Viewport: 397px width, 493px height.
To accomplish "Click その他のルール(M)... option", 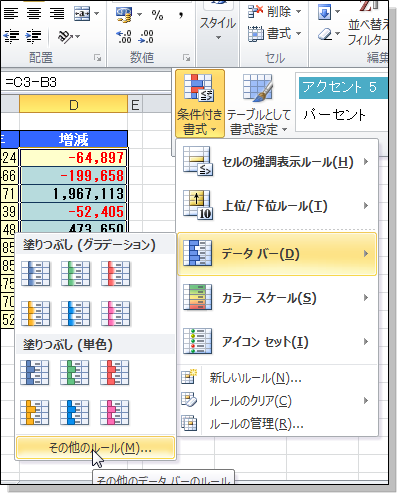I will pos(95,448).
